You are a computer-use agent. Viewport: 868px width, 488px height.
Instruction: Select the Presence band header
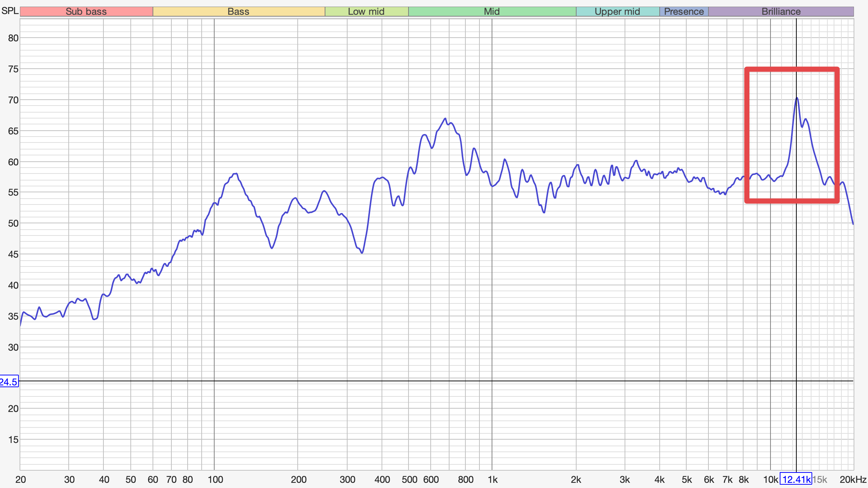(684, 11)
